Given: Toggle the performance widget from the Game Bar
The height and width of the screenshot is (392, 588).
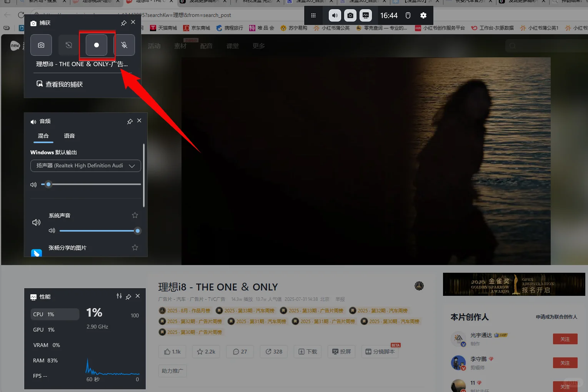Looking at the screenshot, I should (366, 15).
